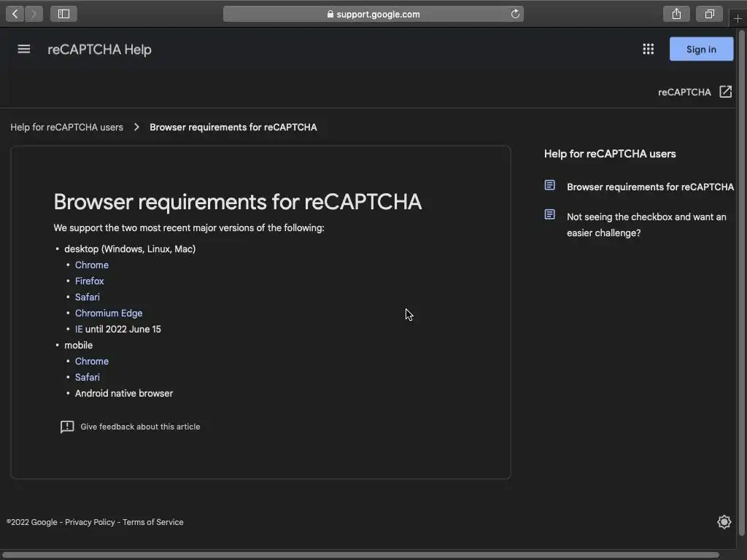The width and height of the screenshot is (747, 560).
Task: Open the Help for reCAPTCHA users breadcrumb
Action: pos(66,128)
